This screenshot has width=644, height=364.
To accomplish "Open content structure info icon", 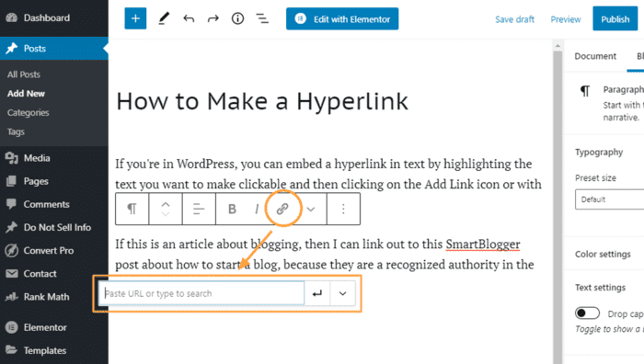I will coord(237,18).
